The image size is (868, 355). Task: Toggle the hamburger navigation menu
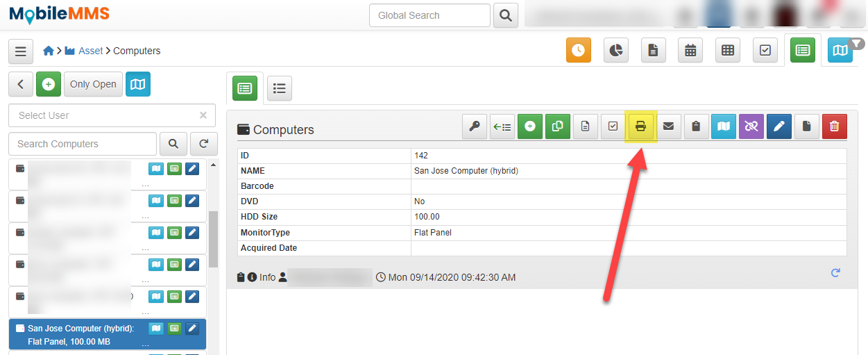(x=21, y=51)
